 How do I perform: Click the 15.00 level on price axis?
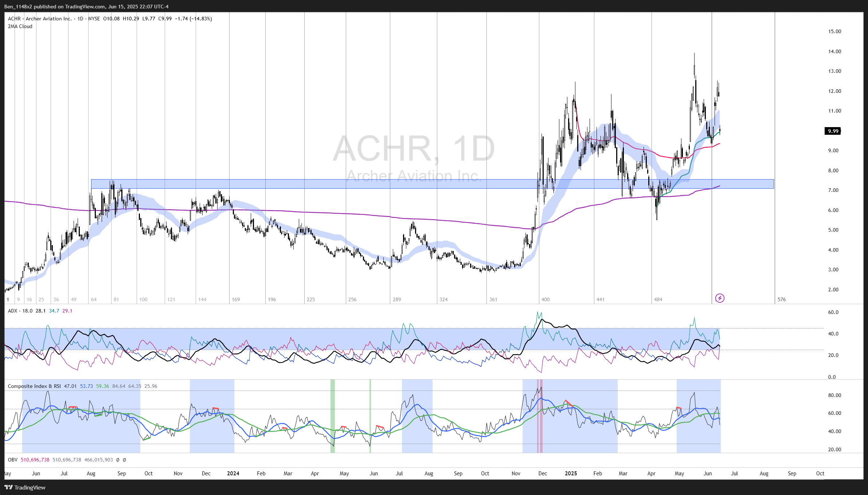click(834, 31)
